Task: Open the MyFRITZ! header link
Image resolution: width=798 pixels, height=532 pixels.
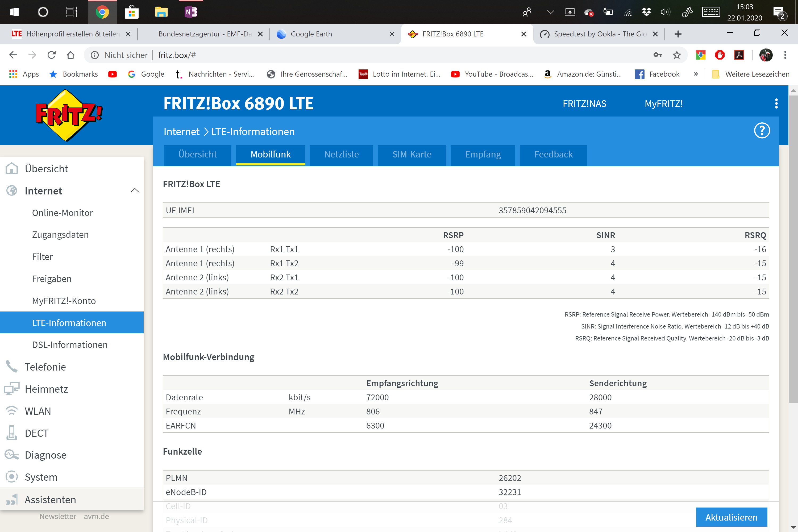Action: [663, 103]
